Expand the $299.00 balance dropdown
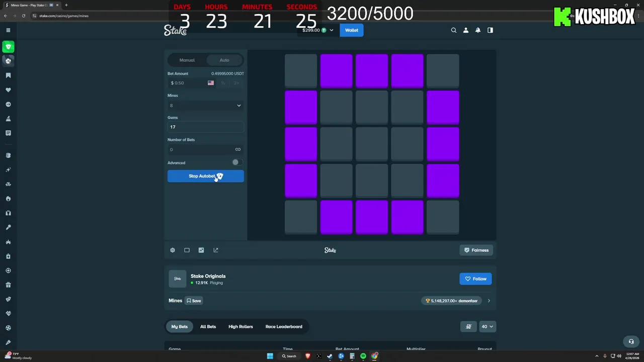 (317, 30)
